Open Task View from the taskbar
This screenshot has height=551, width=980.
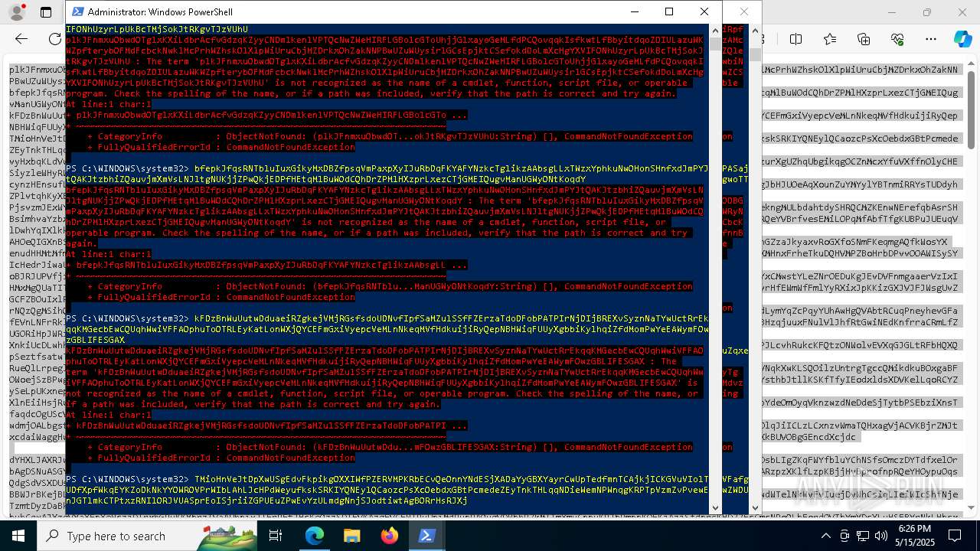click(x=276, y=536)
